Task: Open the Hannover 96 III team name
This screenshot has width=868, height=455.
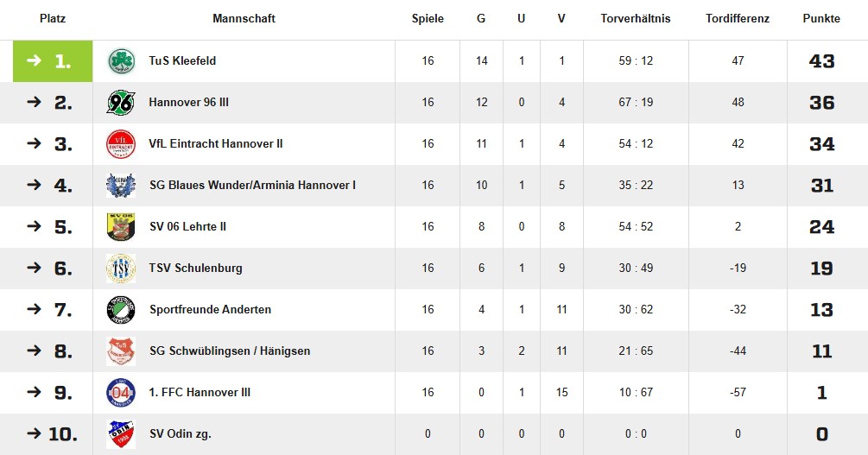Action: pyautogui.click(x=189, y=103)
